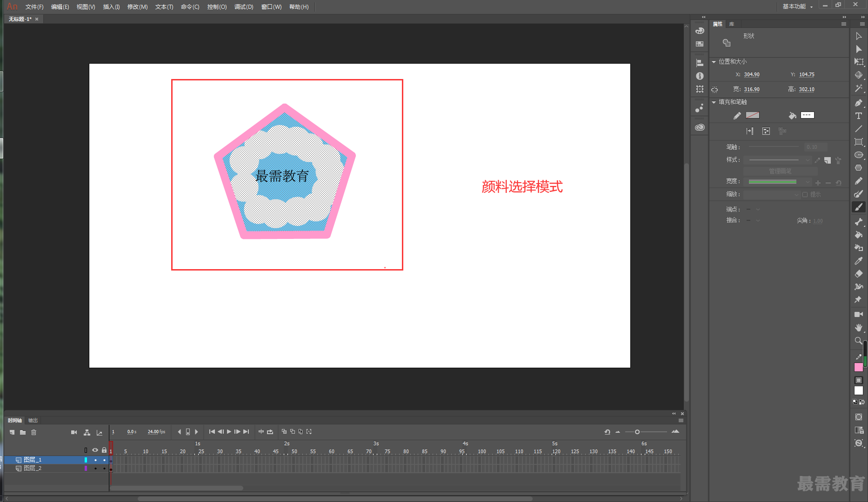Collapse the 位置和大小 section

[714, 62]
